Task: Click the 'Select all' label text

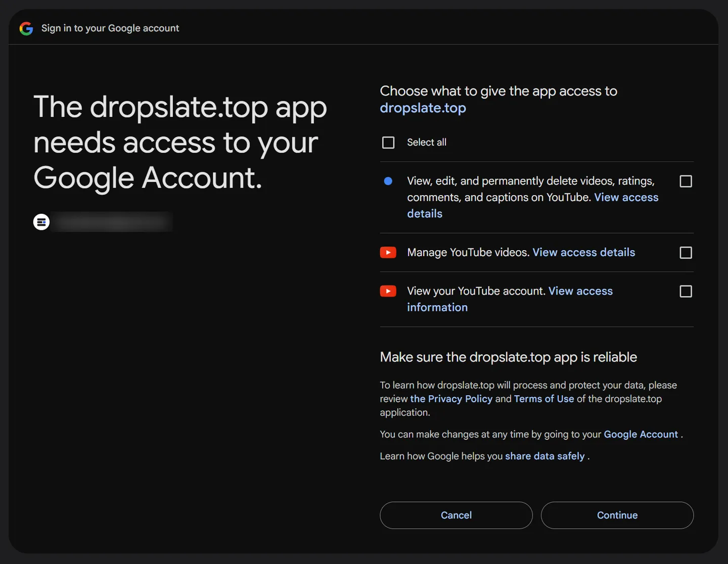Action: click(x=427, y=143)
